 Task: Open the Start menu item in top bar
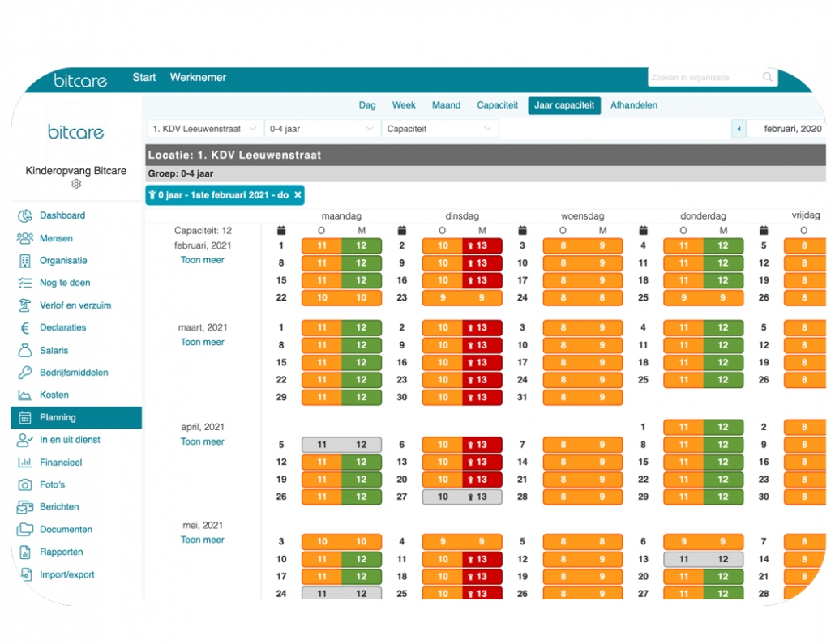click(x=143, y=77)
